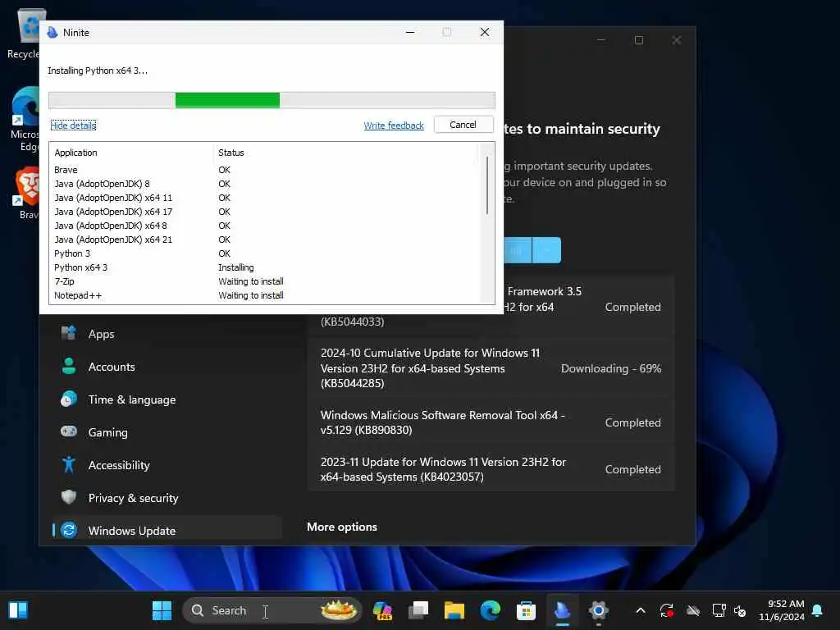Viewport: 840px width, 630px height.
Task: Select the Notepad++ row
Action: tap(265, 295)
